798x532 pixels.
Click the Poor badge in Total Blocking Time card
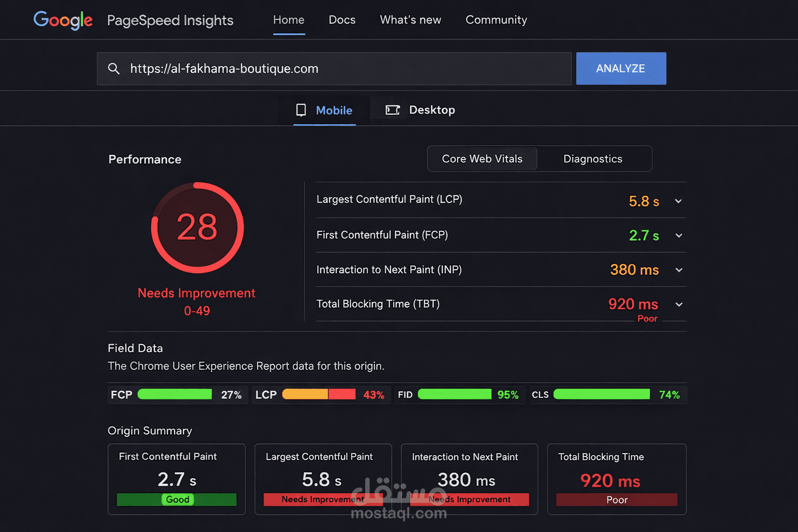coord(617,500)
